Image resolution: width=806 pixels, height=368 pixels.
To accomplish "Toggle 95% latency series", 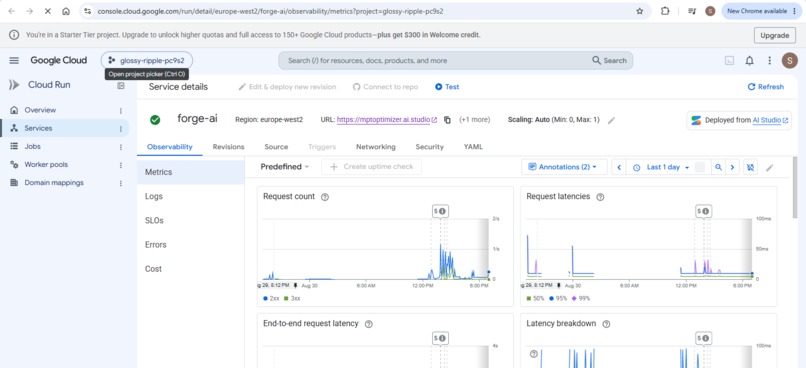I will click(558, 298).
